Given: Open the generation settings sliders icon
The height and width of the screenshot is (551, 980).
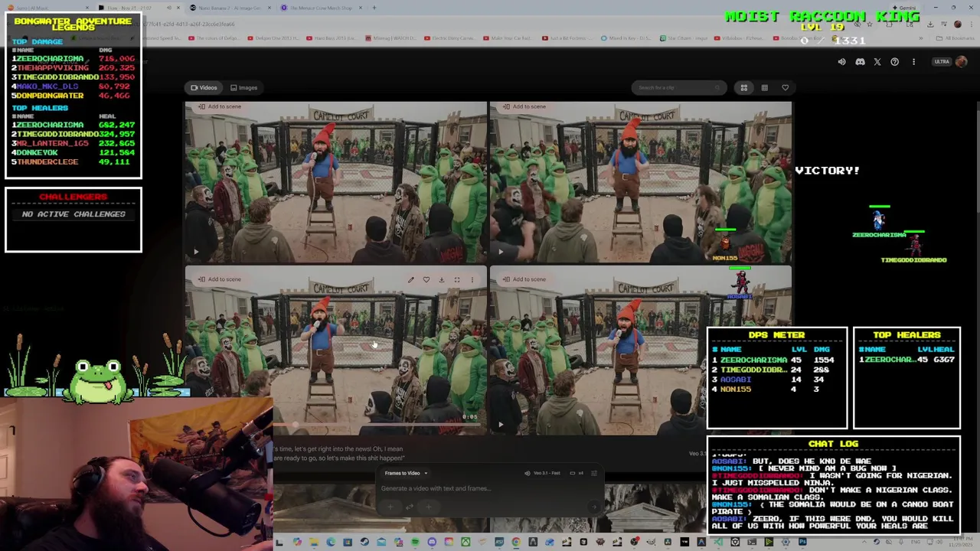Looking at the screenshot, I should coord(594,473).
